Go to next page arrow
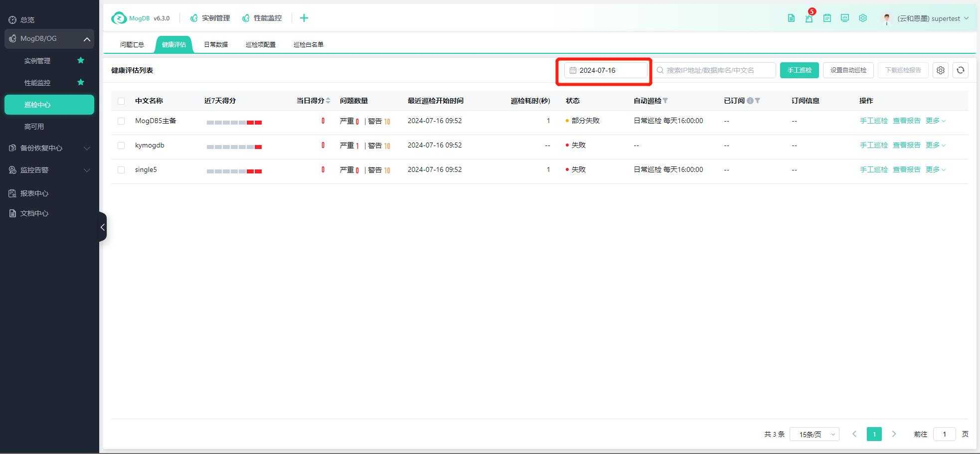 894,434
